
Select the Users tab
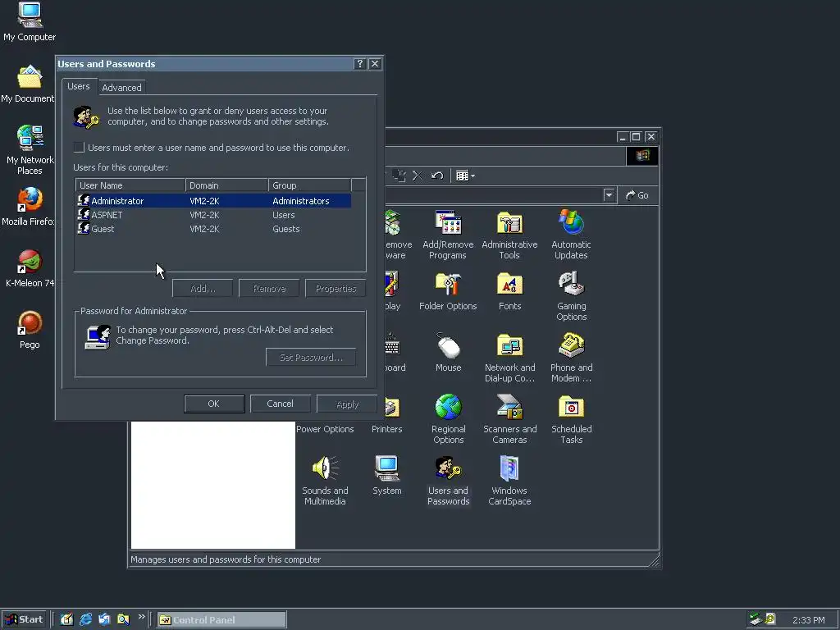79,86
